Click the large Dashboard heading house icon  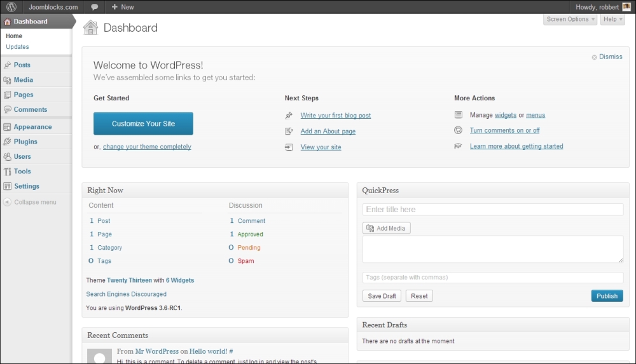click(90, 27)
